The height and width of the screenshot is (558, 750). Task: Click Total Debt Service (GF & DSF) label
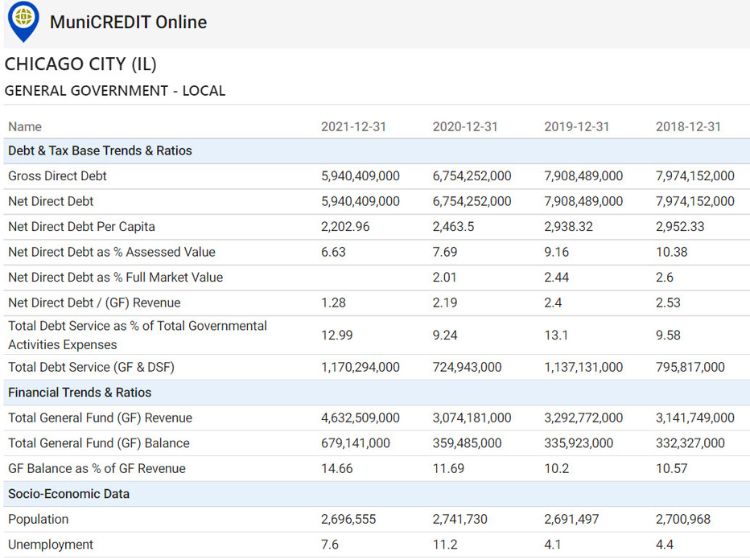(91, 367)
